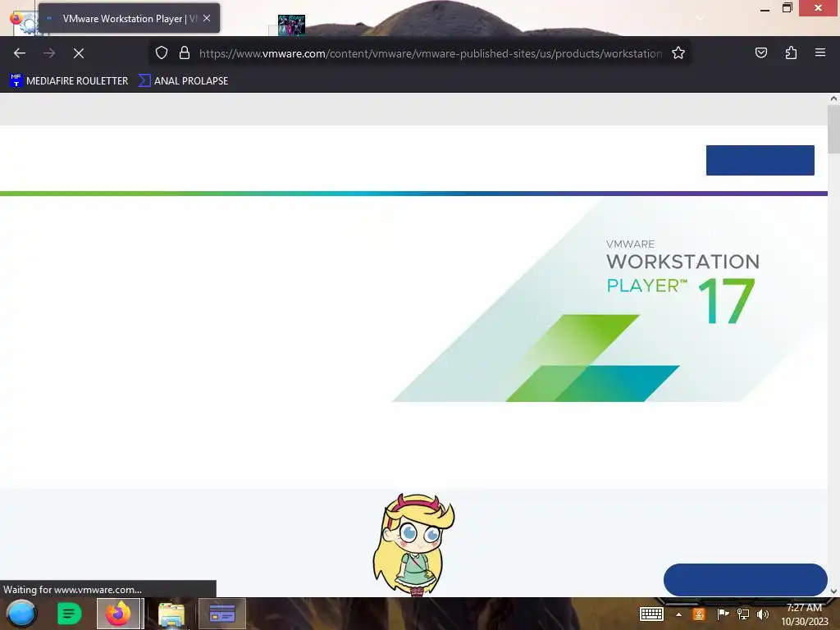
Task: Click the blue pill button at page bottom
Action: pos(745,580)
